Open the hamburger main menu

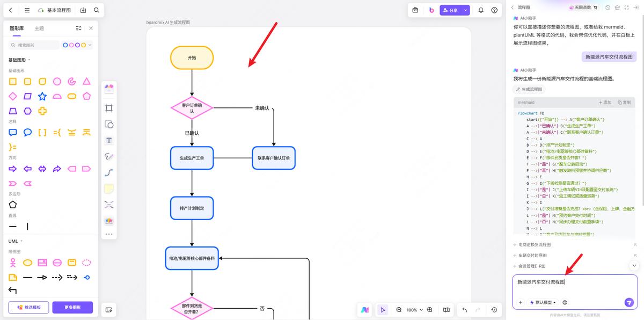[x=27, y=10]
